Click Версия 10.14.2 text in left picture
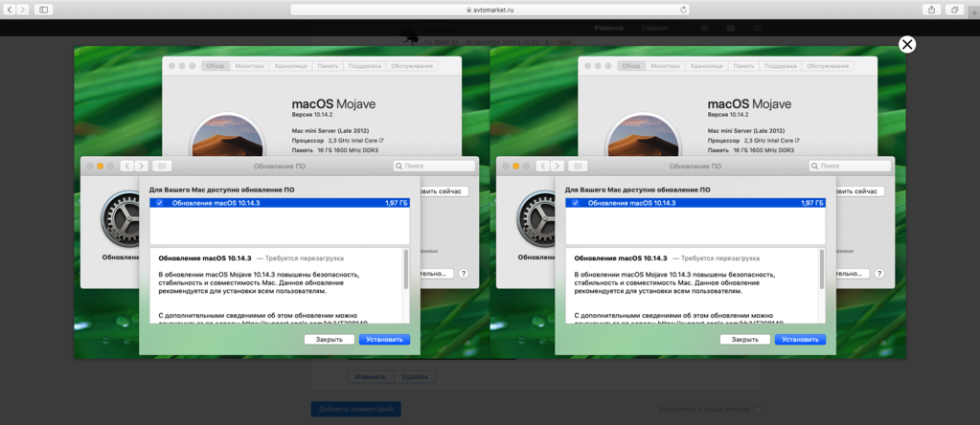The image size is (980, 425). (x=310, y=115)
